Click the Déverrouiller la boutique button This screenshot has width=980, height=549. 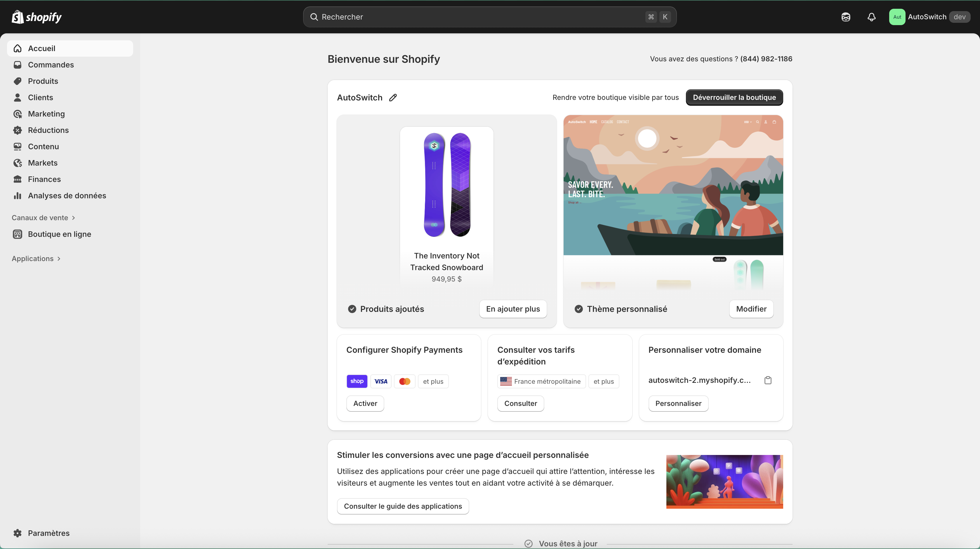(x=734, y=98)
